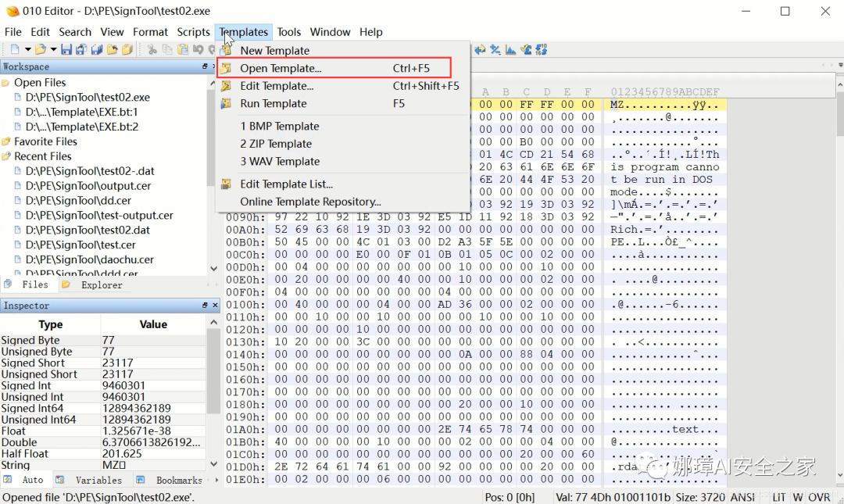This screenshot has height=504, width=844.
Task: Click the Close file folder toolbar icon
Action: [x=127, y=49]
